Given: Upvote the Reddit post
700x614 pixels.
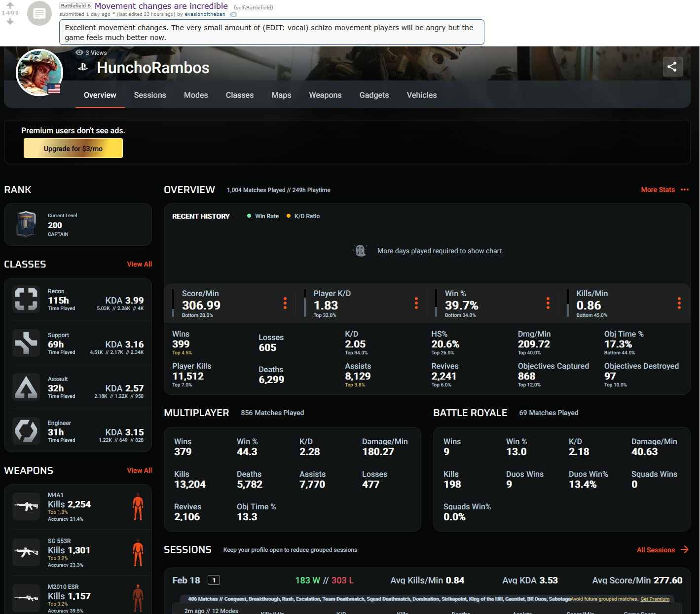Looking at the screenshot, I should [x=10, y=5].
